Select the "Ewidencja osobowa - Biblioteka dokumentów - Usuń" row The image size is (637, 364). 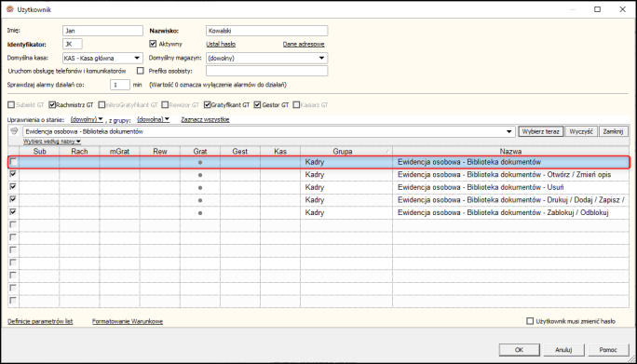(318, 187)
